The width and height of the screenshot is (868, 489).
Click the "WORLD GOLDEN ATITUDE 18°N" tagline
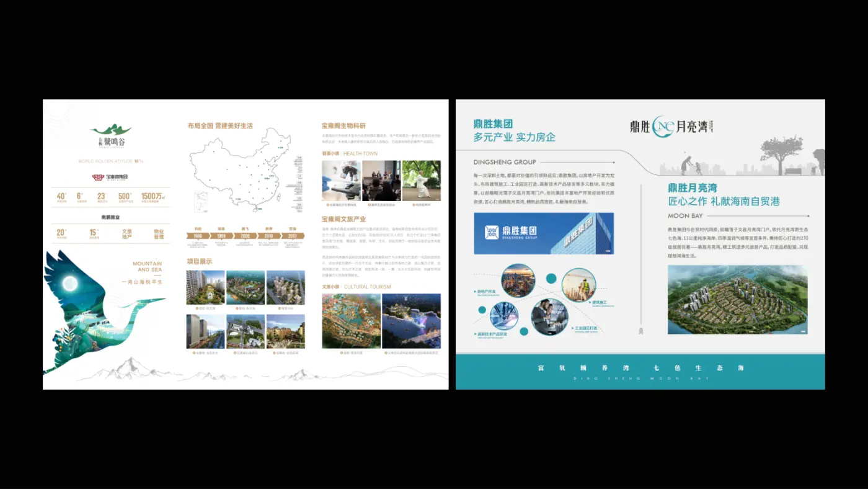[x=111, y=161]
